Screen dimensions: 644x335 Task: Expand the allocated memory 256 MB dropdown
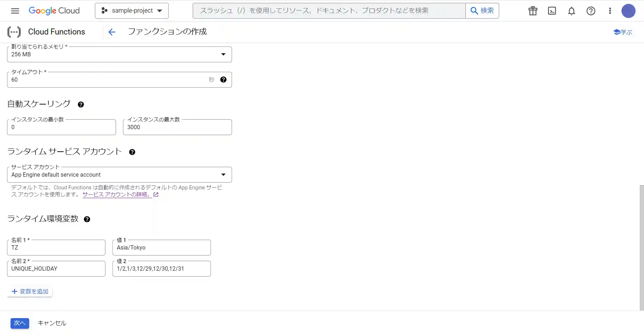coord(120,54)
